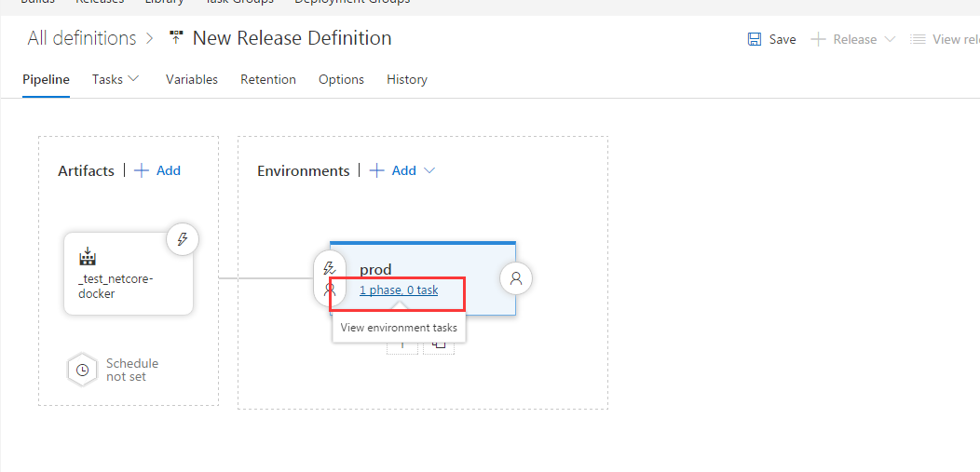The height and width of the screenshot is (472, 980).
Task: Click the artifact continuous deployment trigger lightning icon
Action: click(184, 239)
